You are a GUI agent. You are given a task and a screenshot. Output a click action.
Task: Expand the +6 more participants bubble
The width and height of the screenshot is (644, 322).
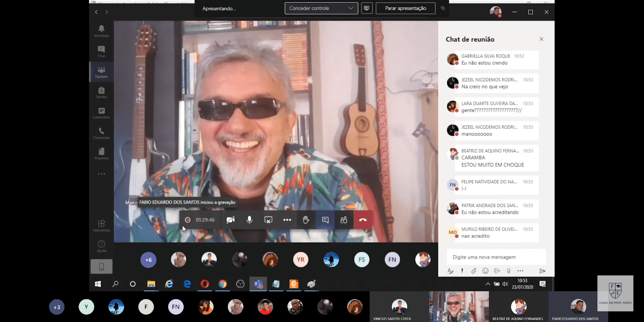(149, 260)
